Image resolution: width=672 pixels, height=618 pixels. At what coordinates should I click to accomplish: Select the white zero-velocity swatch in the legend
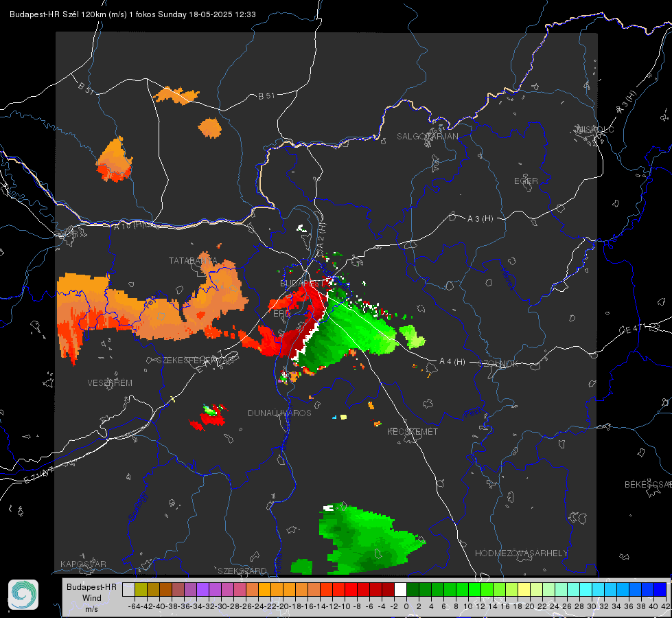400,589
